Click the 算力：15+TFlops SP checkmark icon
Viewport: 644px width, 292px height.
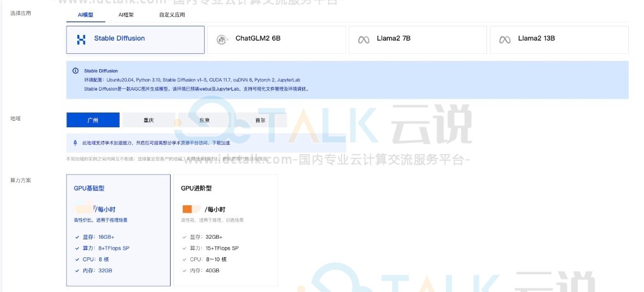coord(184,248)
